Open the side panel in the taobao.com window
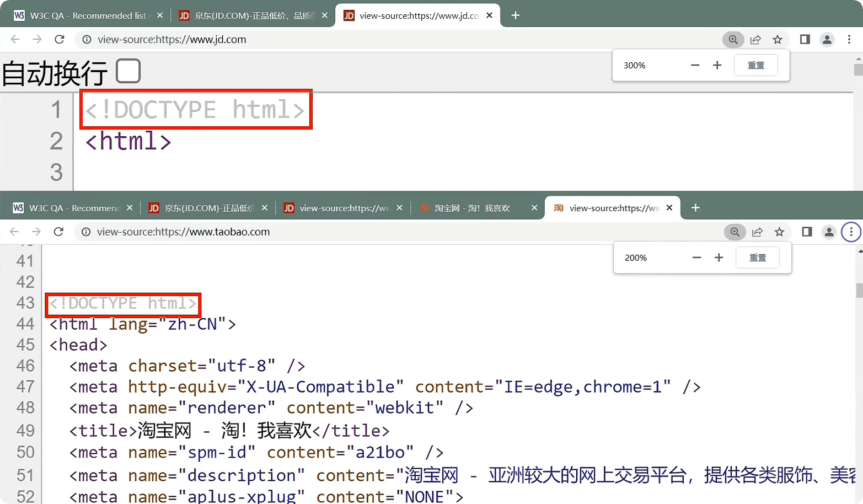The image size is (863, 504). coord(807,232)
